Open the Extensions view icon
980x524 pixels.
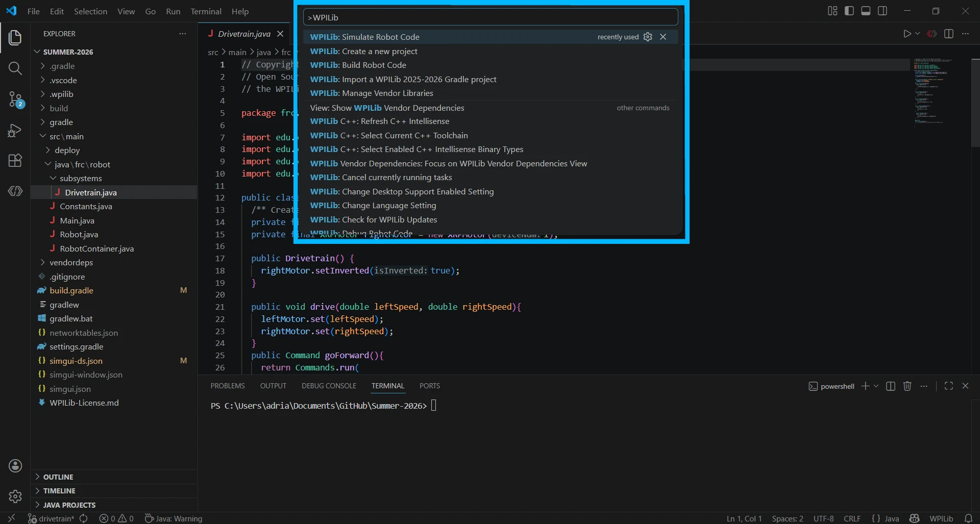pyautogui.click(x=15, y=160)
